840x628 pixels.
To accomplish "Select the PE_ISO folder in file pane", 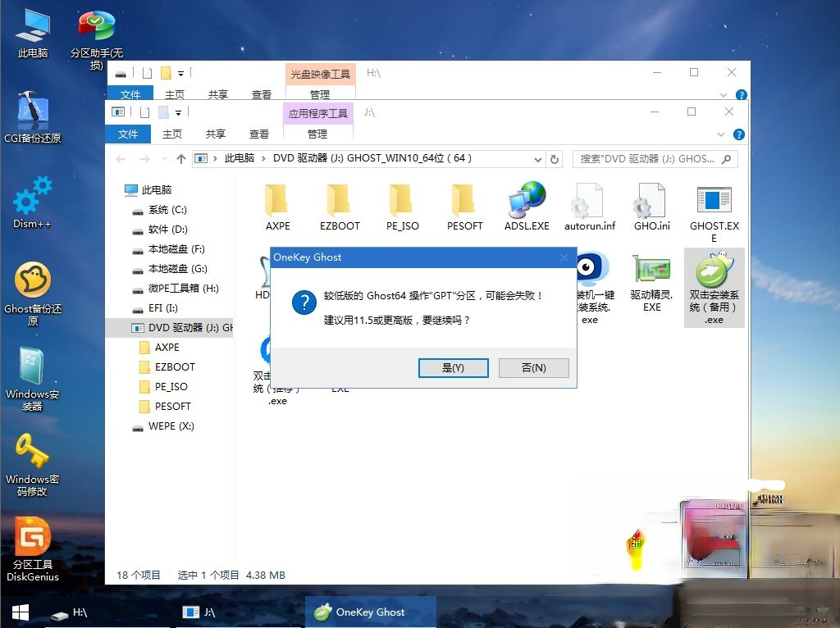I will tap(402, 207).
